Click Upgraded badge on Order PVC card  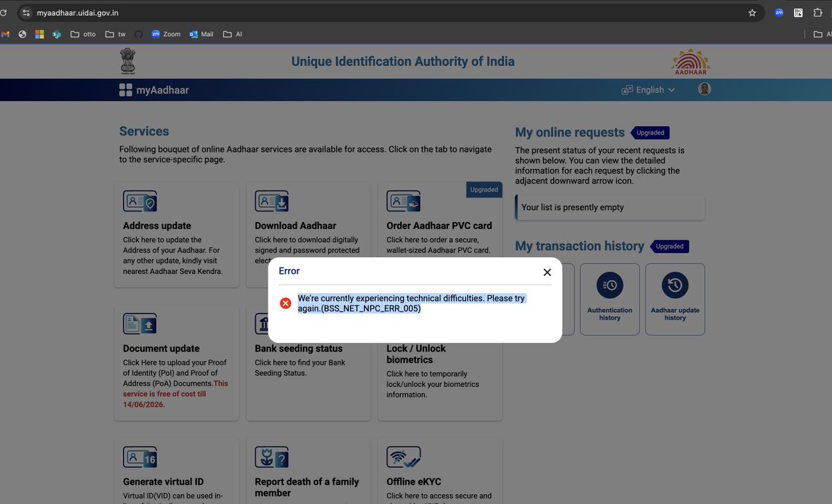pos(484,189)
